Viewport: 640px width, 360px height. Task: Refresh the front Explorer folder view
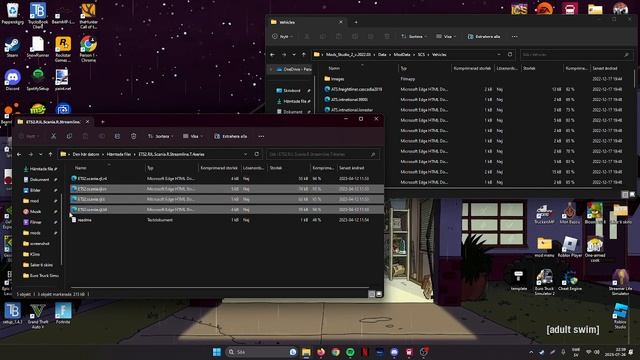[x=257, y=154]
